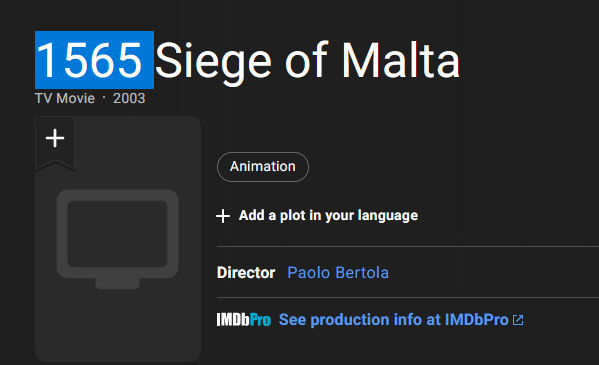
Task: Click the Director label
Action: pos(246,273)
